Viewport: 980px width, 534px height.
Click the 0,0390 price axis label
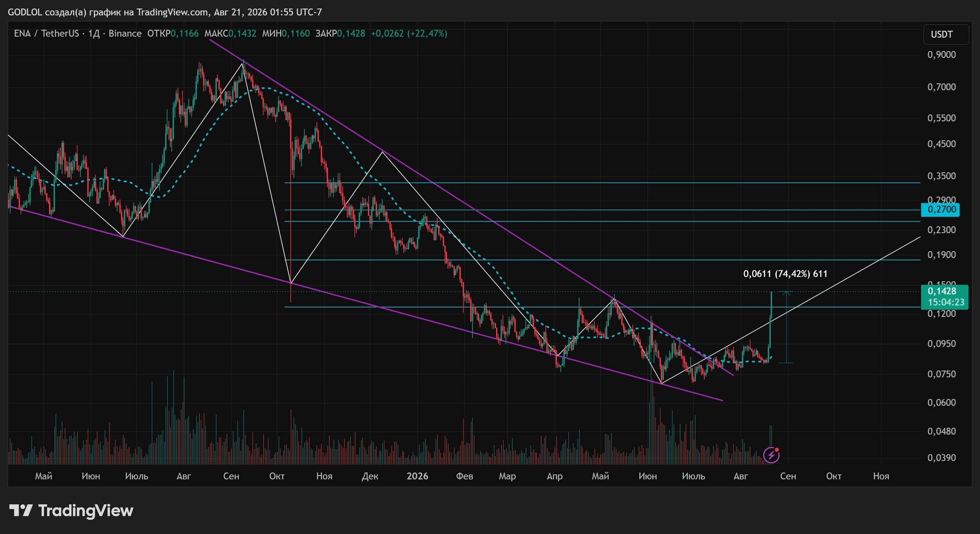(941, 458)
